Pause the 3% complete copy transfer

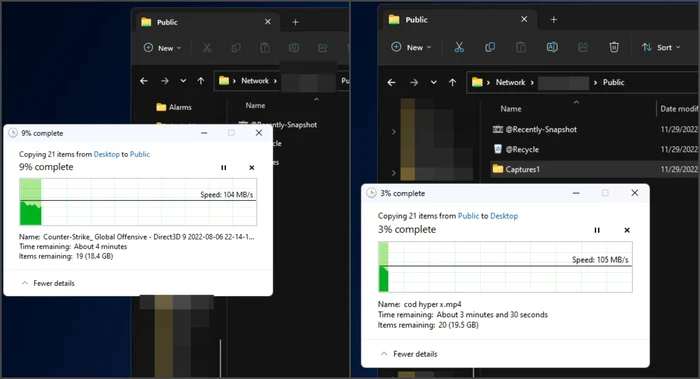pyautogui.click(x=597, y=230)
